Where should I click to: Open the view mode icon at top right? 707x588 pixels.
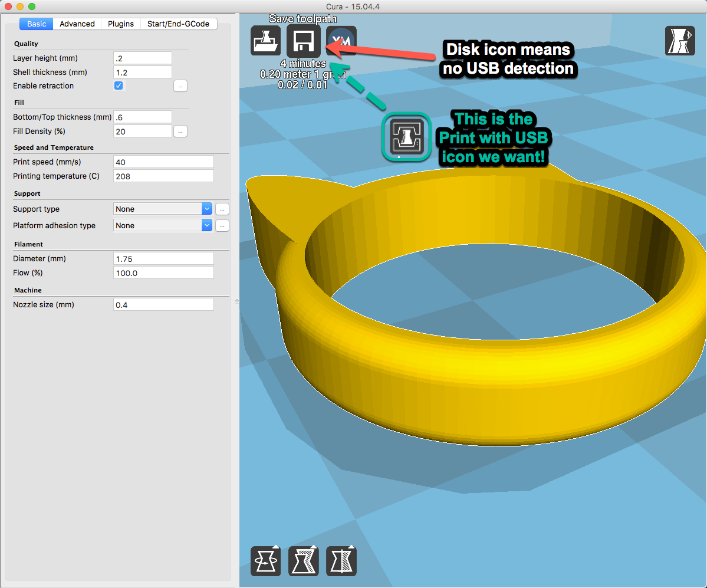pyautogui.click(x=679, y=40)
